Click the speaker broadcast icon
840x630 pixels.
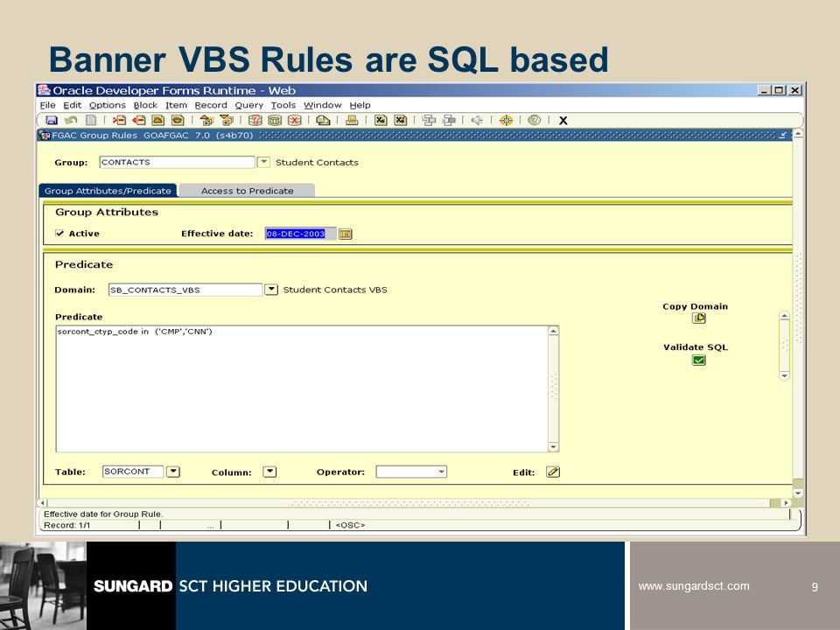pos(477,120)
